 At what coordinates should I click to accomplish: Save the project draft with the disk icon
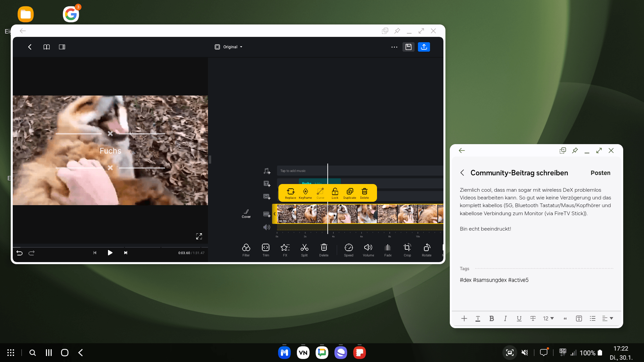[x=408, y=47]
